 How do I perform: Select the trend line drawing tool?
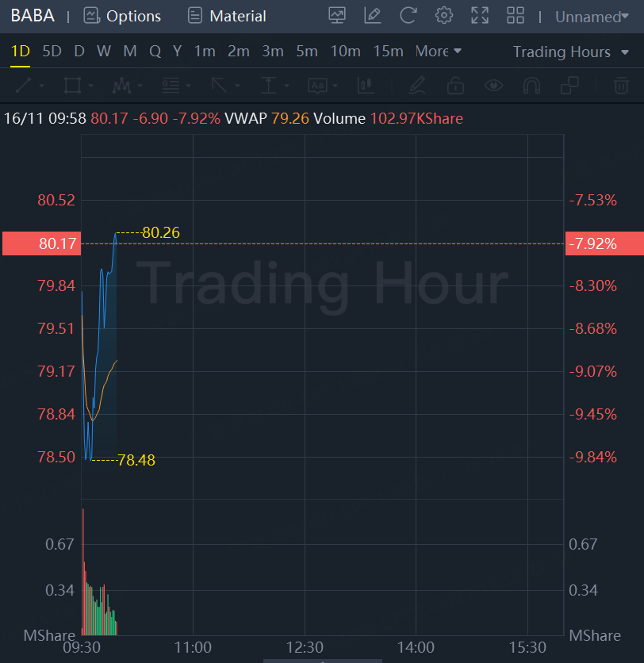coord(24,85)
